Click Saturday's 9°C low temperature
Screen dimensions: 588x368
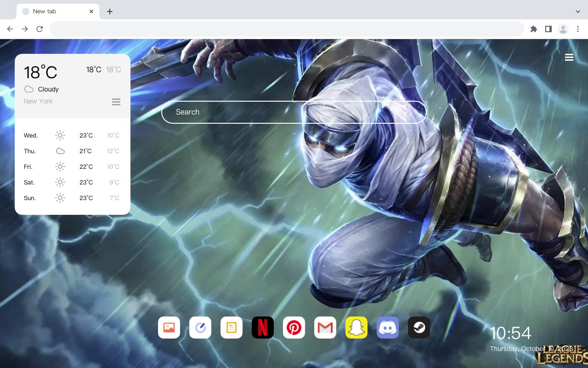click(114, 182)
